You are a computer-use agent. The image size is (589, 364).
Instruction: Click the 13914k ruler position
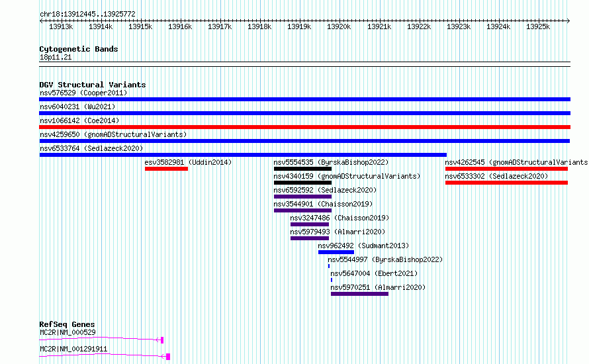(x=101, y=26)
